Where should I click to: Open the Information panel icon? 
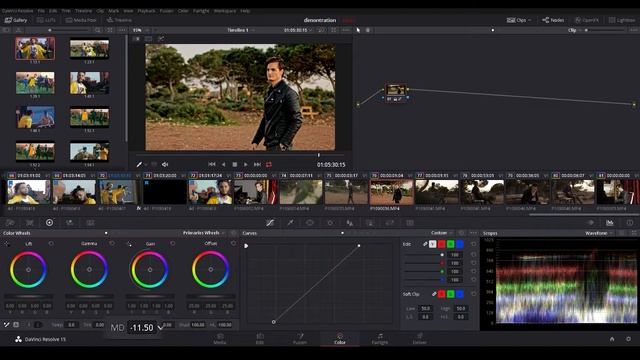coord(630,223)
